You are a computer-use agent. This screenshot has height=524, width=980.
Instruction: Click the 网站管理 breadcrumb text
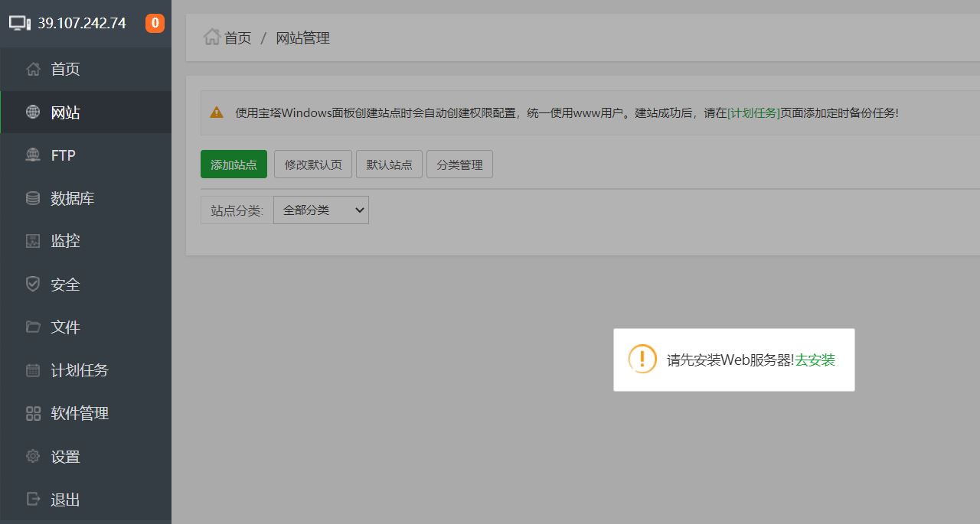click(302, 37)
